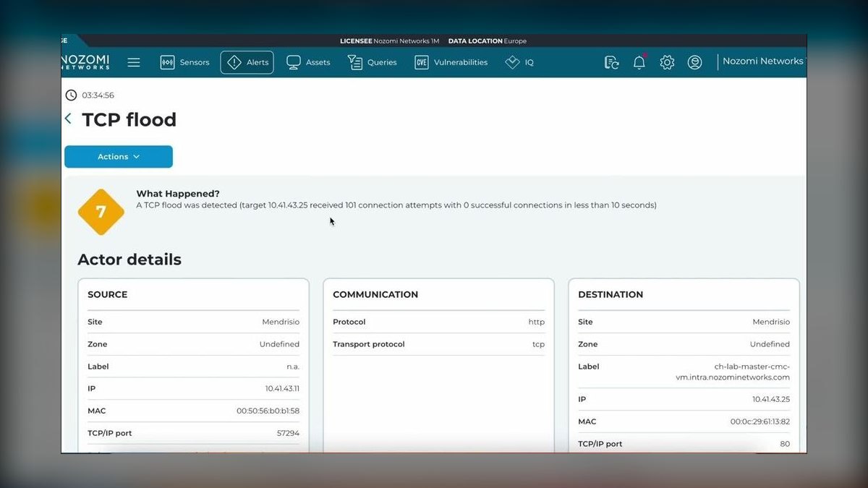Go to the Assets page
The width and height of the screenshot is (868, 488).
point(308,62)
